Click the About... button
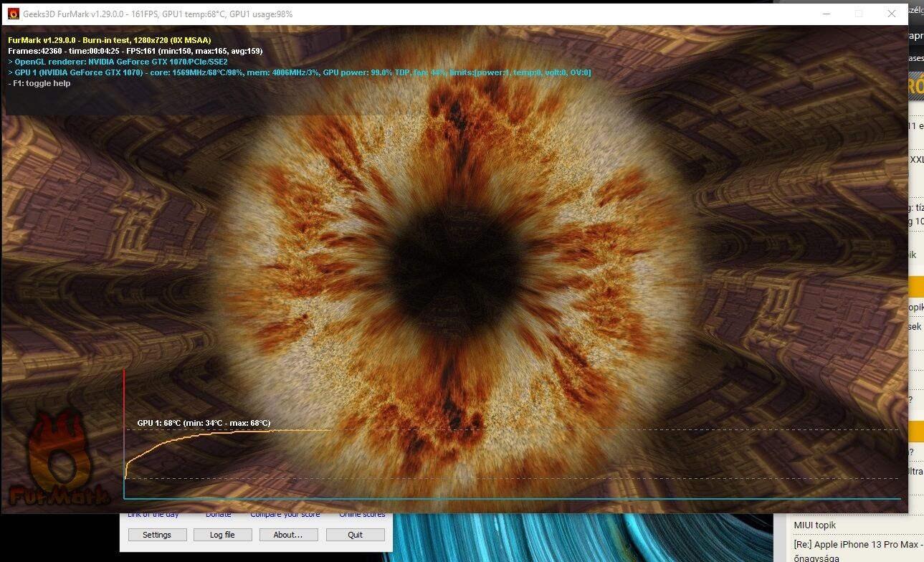This screenshot has width=924, height=562. (288, 535)
